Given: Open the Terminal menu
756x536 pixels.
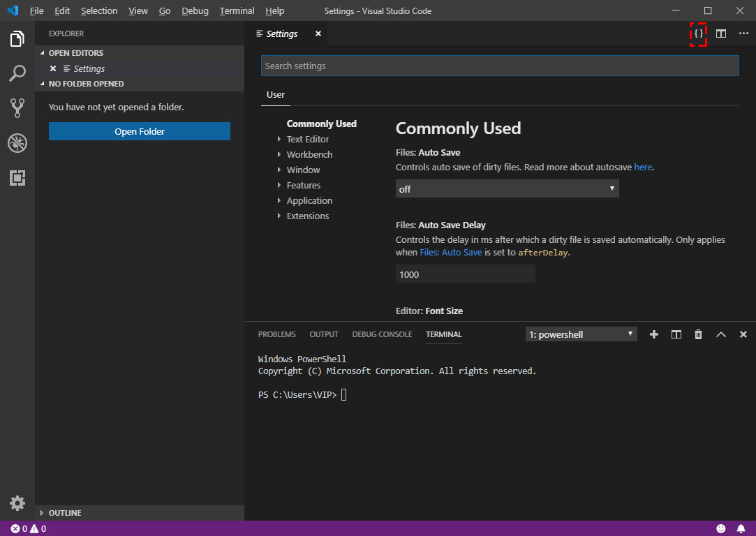Looking at the screenshot, I should (x=237, y=10).
